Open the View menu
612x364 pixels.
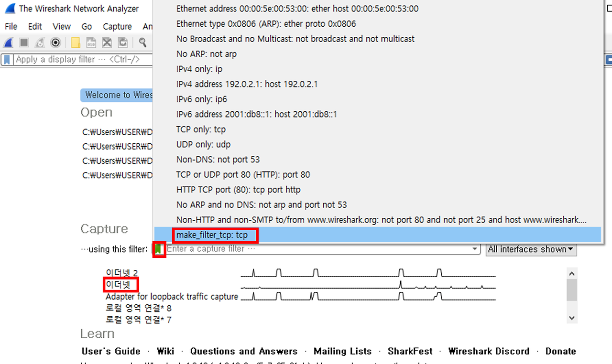[62, 27]
